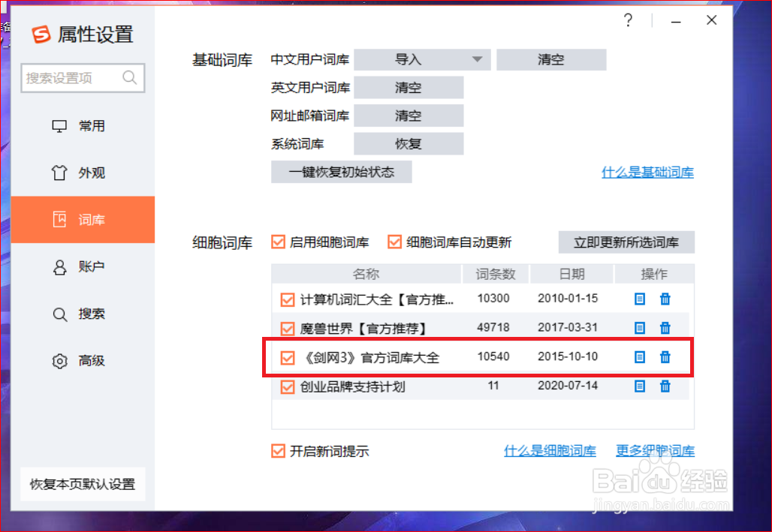Minimize the 属性设置 window

pos(676,21)
